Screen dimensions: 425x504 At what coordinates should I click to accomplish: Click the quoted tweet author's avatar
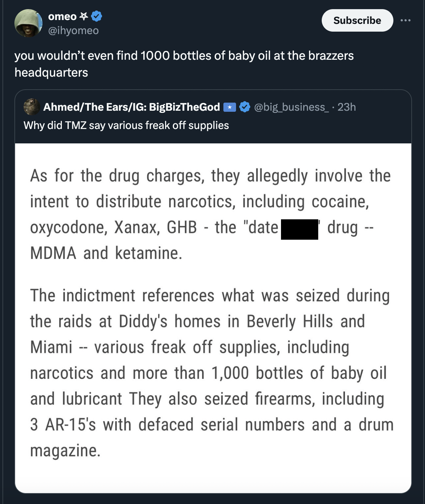(31, 106)
